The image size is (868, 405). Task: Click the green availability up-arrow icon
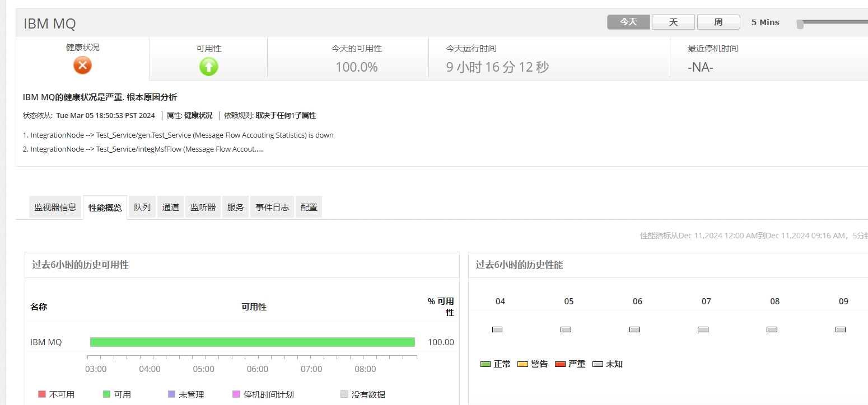point(209,67)
